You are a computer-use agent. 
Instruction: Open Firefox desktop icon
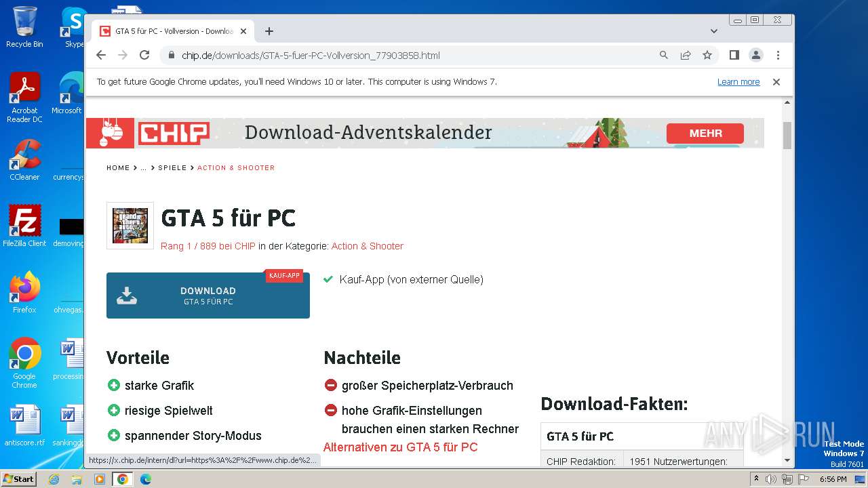coord(24,292)
